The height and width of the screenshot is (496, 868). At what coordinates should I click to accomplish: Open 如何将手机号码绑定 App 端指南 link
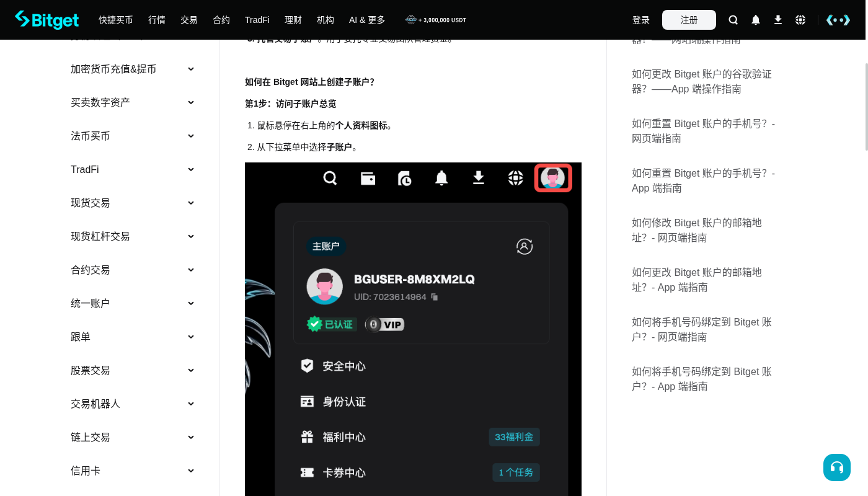(x=702, y=379)
